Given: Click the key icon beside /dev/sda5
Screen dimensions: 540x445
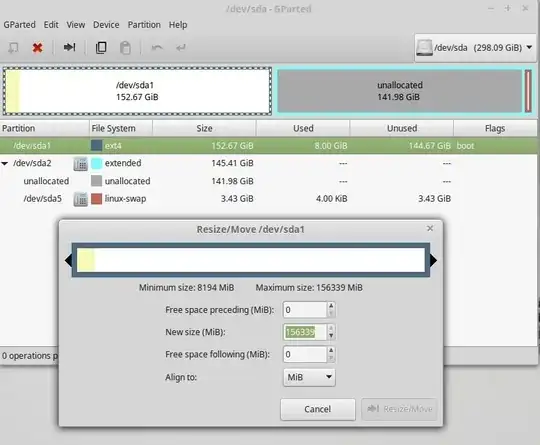Looking at the screenshot, I should click(81, 199).
